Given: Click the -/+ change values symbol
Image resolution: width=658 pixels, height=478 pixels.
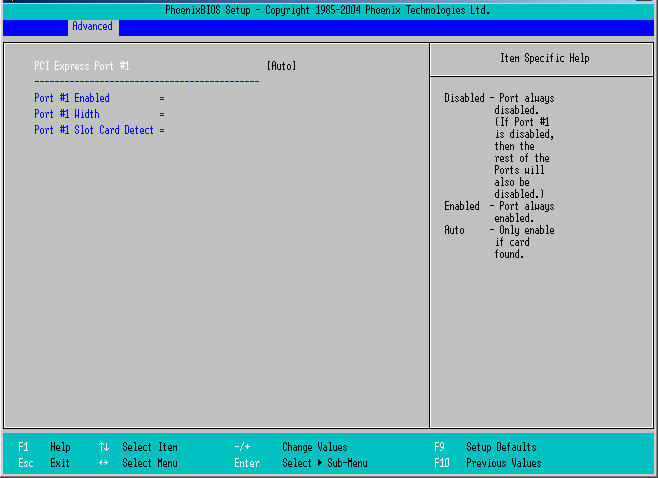Looking at the screenshot, I should tap(242, 447).
